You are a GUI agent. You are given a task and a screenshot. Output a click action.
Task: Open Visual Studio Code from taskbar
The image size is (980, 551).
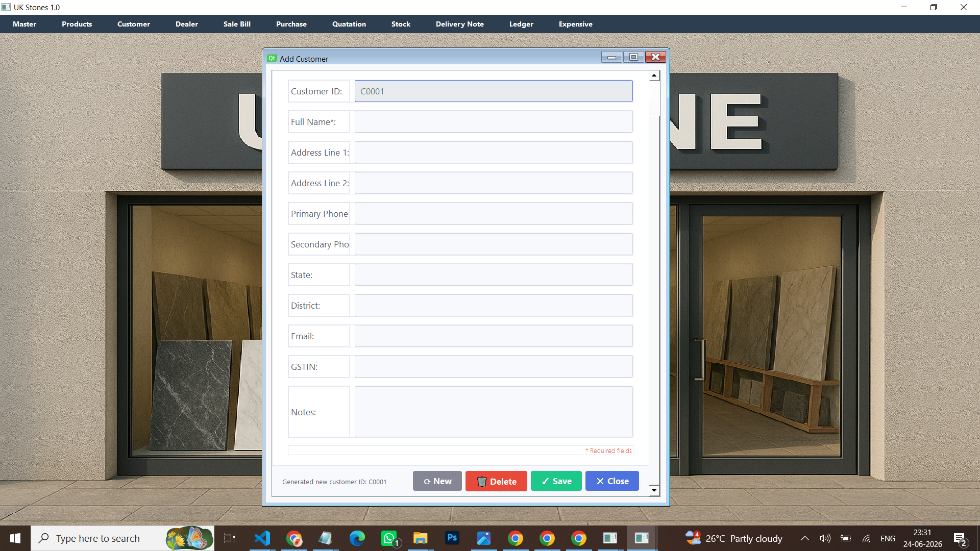click(262, 538)
